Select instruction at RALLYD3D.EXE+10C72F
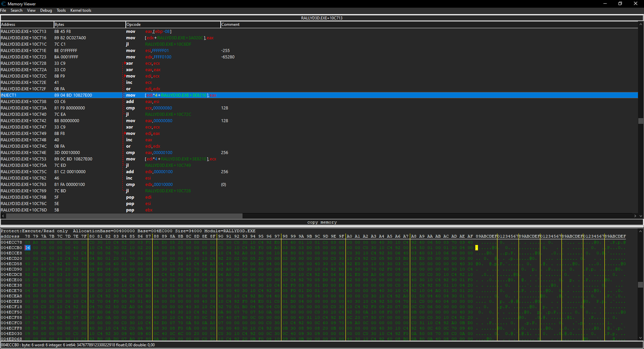The width and height of the screenshot is (644, 349). (x=319, y=89)
